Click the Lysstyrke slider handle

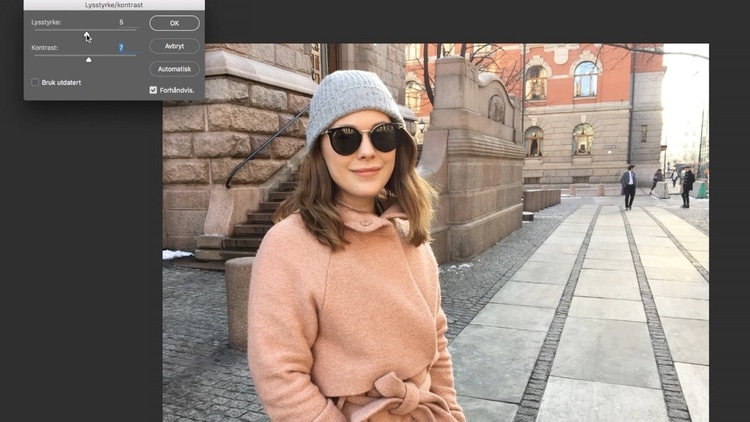(x=87, y=35)
